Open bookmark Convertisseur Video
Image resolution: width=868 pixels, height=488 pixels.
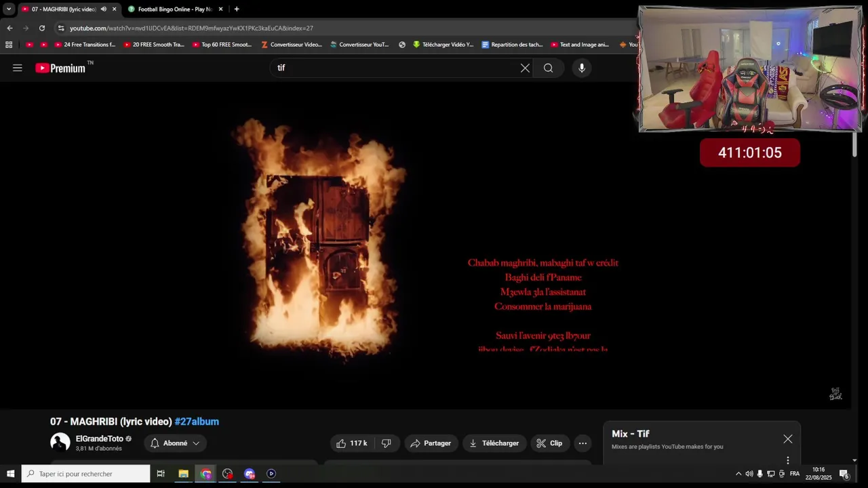point(292,45)
